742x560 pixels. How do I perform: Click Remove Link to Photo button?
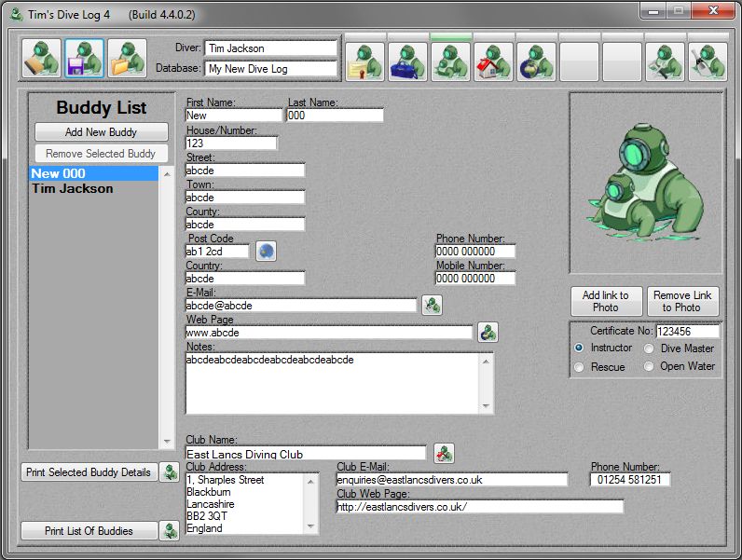[x=683, y=301]
